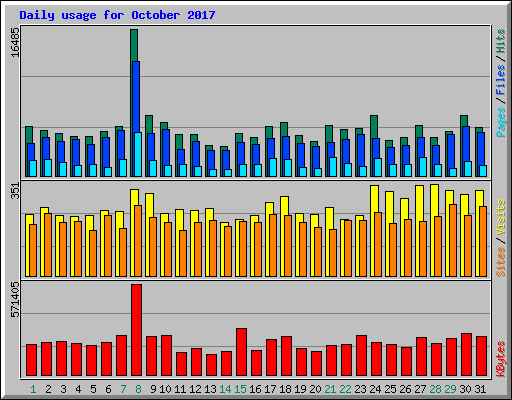
Task: Click the day 12 axis label
Action: coord(195,389)
